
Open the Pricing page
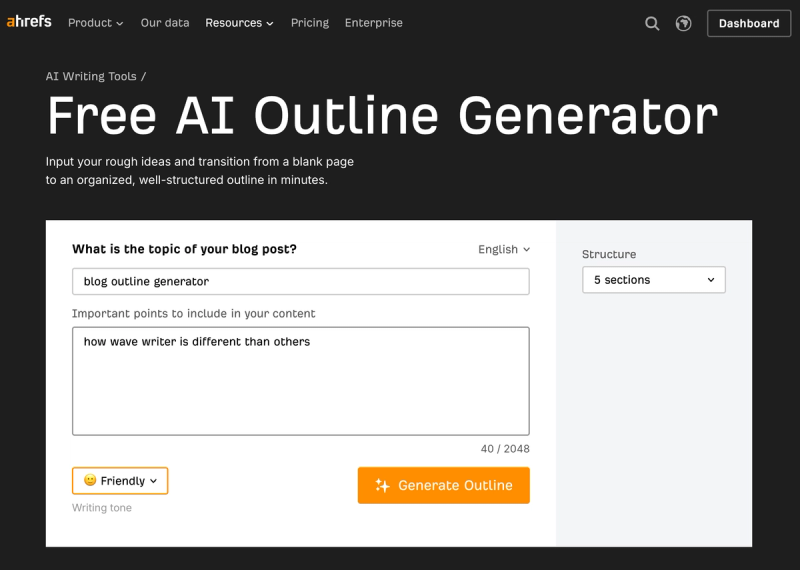[310, 23]
